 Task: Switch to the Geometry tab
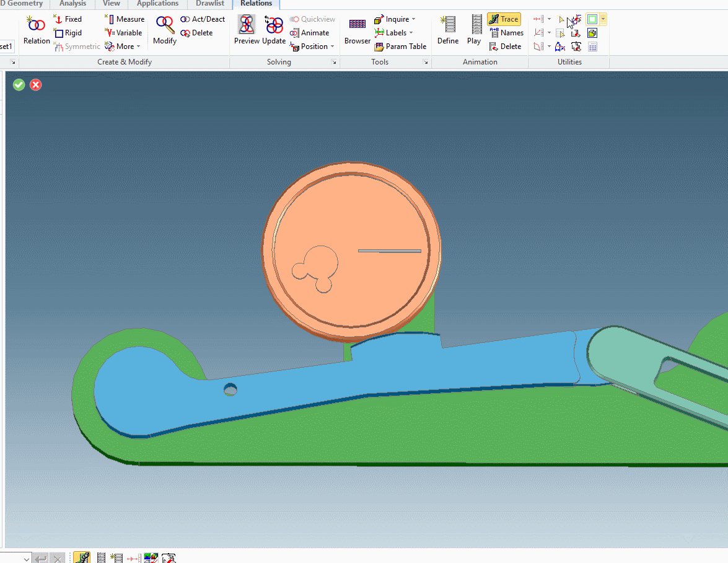click(x=23, y=4)
